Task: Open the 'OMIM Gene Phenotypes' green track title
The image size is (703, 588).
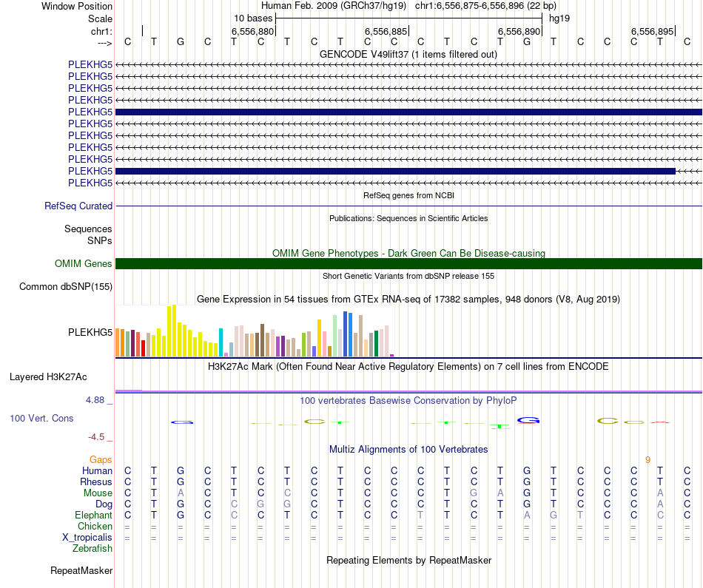Action: point(408,253)
